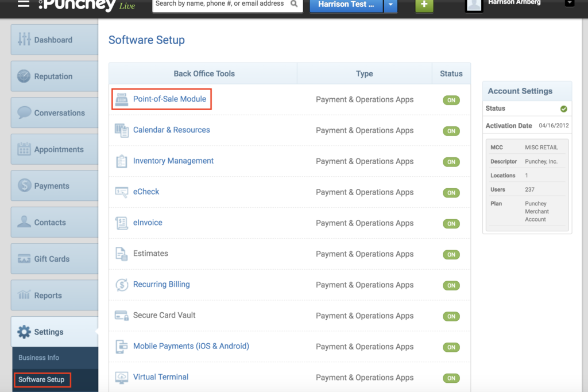Image resolution: width=588 pixels, height=392 pixels.
Task: Click the Settings label in the sidebar
Action: click(49, 332)
